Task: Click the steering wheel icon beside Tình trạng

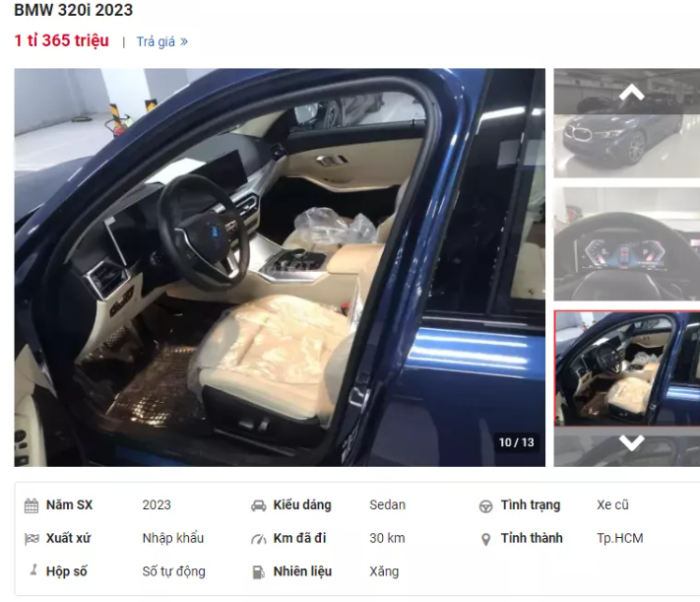Action: [485, 505]
